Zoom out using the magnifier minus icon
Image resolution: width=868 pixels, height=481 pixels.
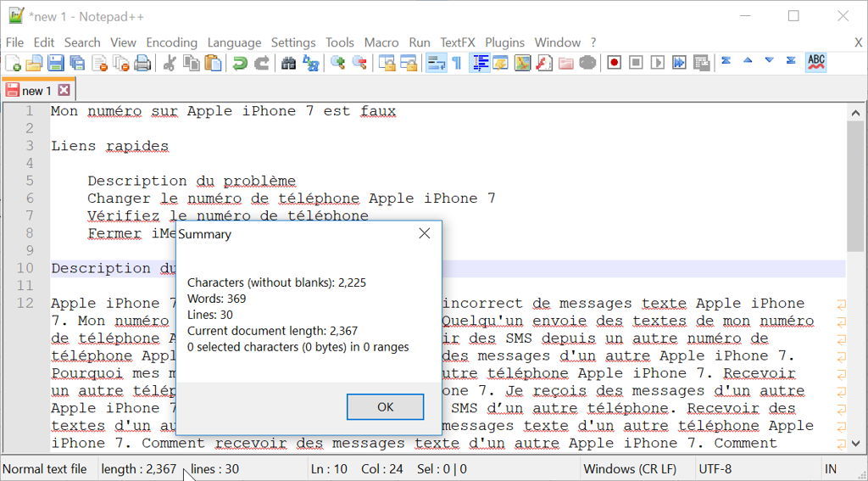coord(359,63)
